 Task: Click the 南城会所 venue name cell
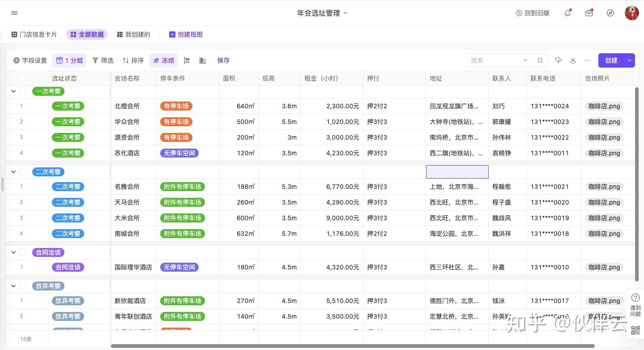[x=134, y=234]
